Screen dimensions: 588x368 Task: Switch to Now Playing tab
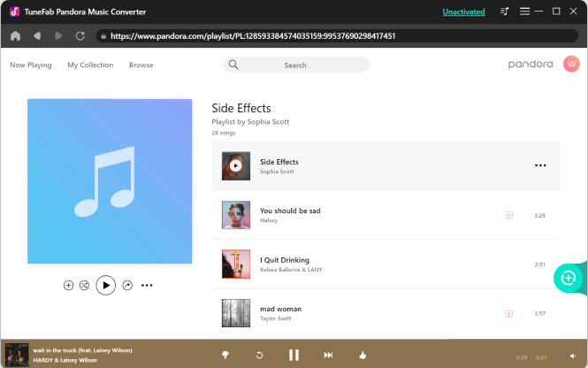pyautogui.click(x=31, y=65)
